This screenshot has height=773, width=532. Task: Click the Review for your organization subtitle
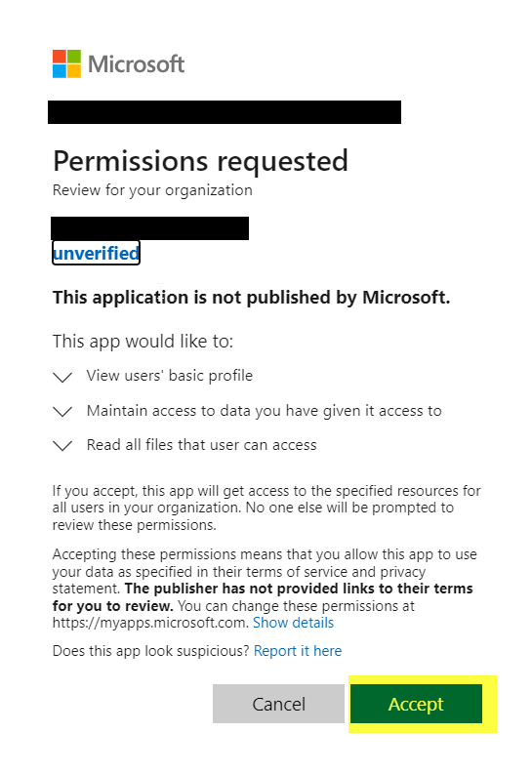152,190
